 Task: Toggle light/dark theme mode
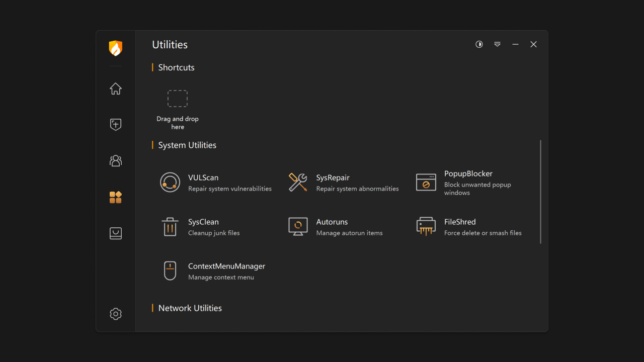(478, 44)
